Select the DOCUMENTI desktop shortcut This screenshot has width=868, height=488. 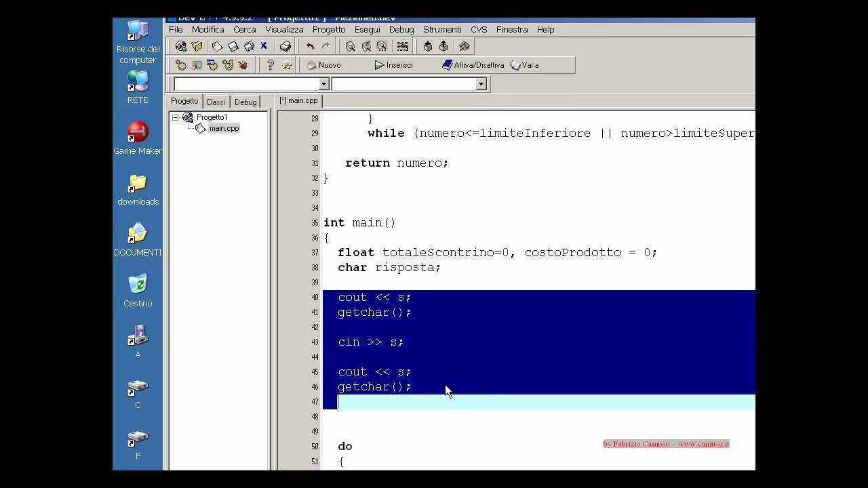pos(138,240)
